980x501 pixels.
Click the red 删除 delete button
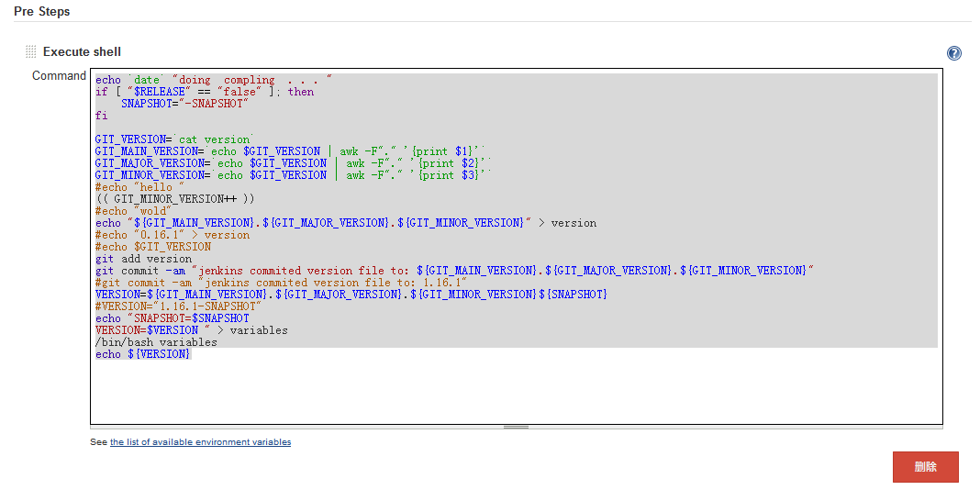click(x=925, y=467)
